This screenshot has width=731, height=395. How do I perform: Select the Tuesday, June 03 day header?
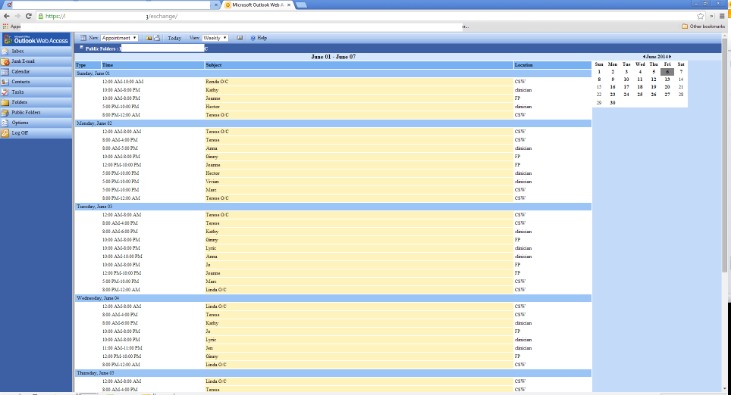333,206
